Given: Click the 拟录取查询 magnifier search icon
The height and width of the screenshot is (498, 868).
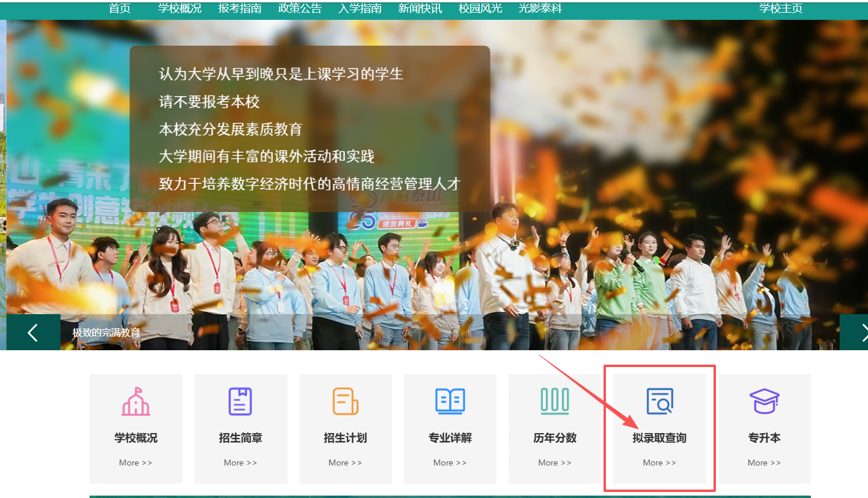Looking at the screenshot, I should pos(659,401).
